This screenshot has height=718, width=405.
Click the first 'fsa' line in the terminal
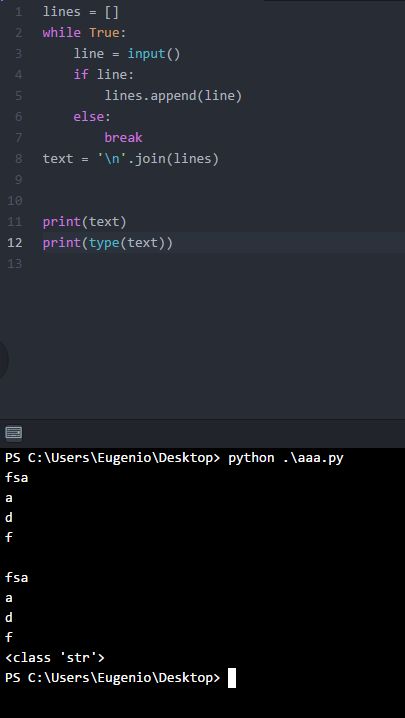[16, 478]
